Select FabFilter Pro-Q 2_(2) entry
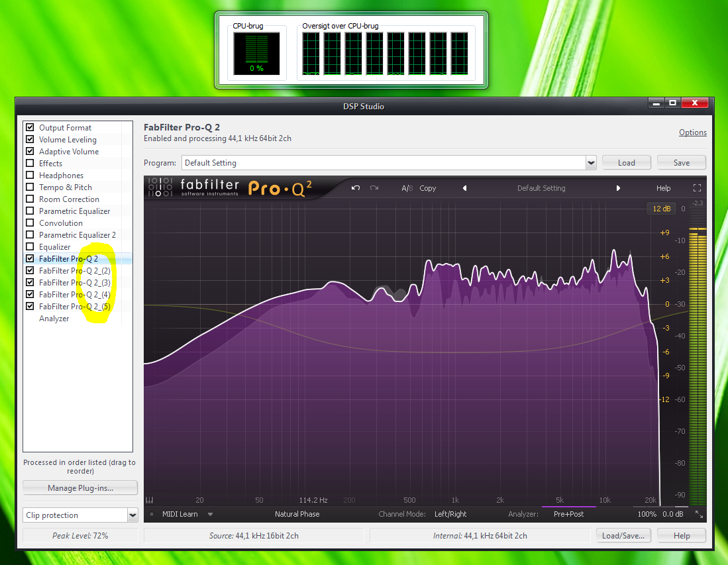This screenshot has height=565, width=728. (75, 271)
